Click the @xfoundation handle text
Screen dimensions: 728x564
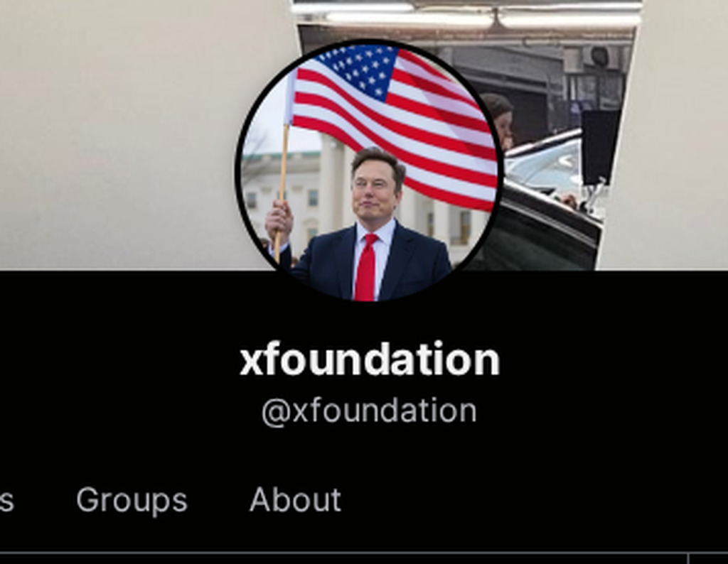[369, 411]
